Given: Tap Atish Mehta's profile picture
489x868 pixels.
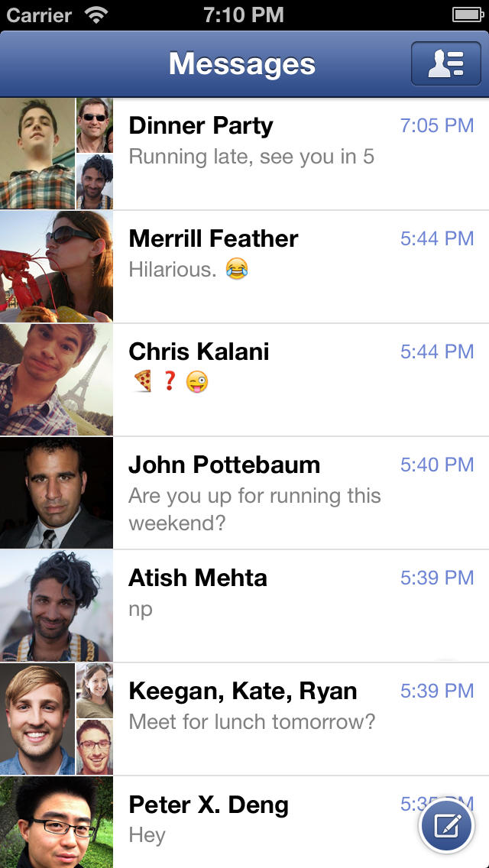Looking at the screenshot, I should (57, 606).
